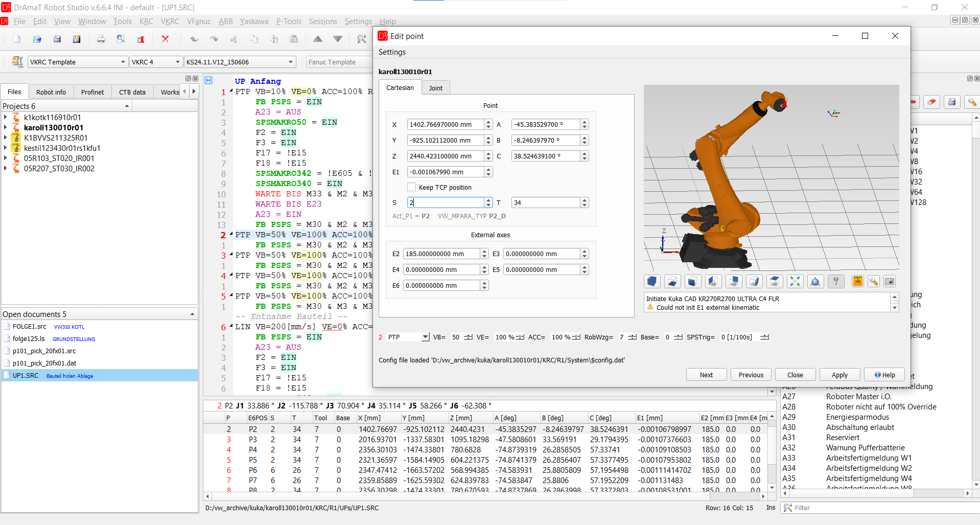Toggle fold marker on line 6 LIN

pyautogui.click(x=231, y=326)
